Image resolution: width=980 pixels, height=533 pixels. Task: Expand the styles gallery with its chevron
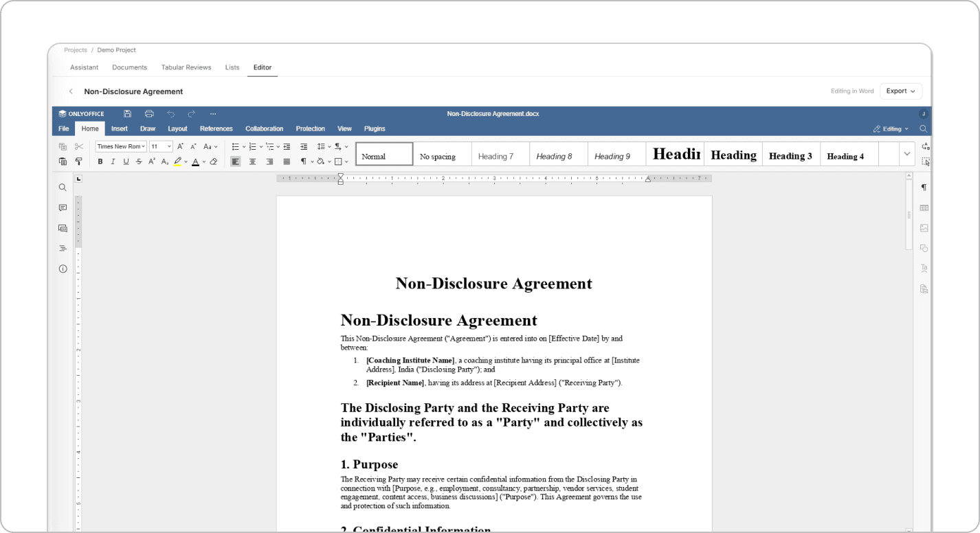pos(907,155)
